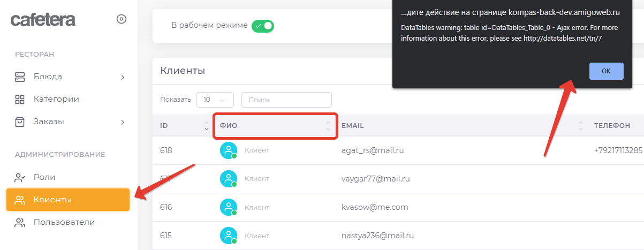
Task: Expand the Блюда submenu chevron
Action: pyautogui.click(x=123, y=77)
